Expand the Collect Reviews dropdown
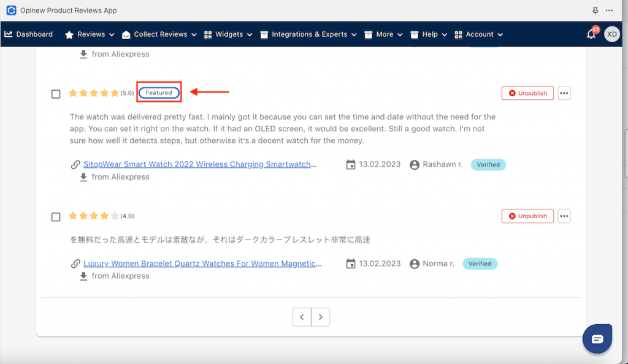 159,34
